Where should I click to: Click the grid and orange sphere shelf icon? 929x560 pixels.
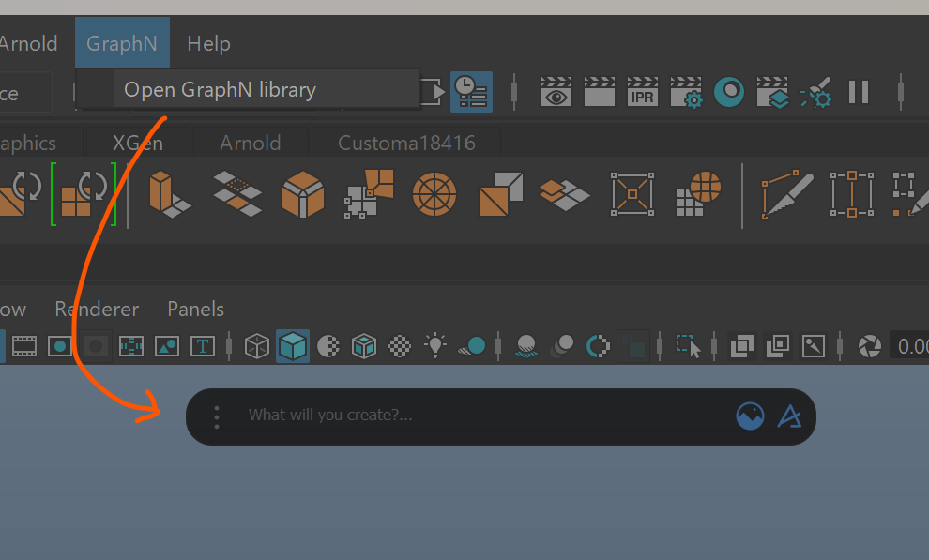tap(698, 194)
